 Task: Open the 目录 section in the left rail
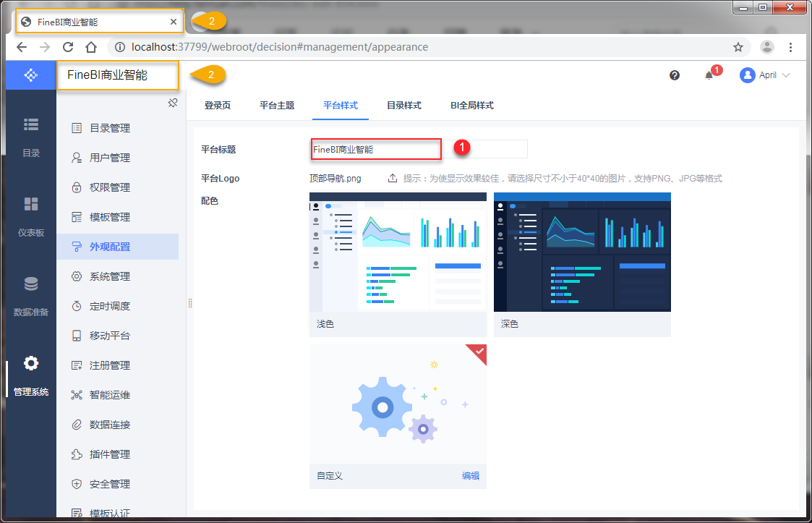[31, 137]
